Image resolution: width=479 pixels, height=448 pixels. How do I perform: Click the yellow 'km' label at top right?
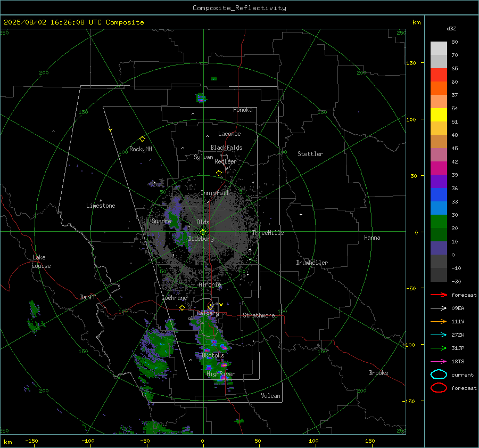[416, 22]
